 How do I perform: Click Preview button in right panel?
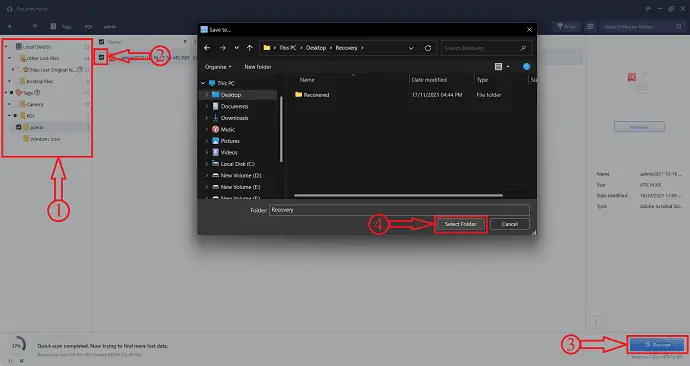(639, 127)
